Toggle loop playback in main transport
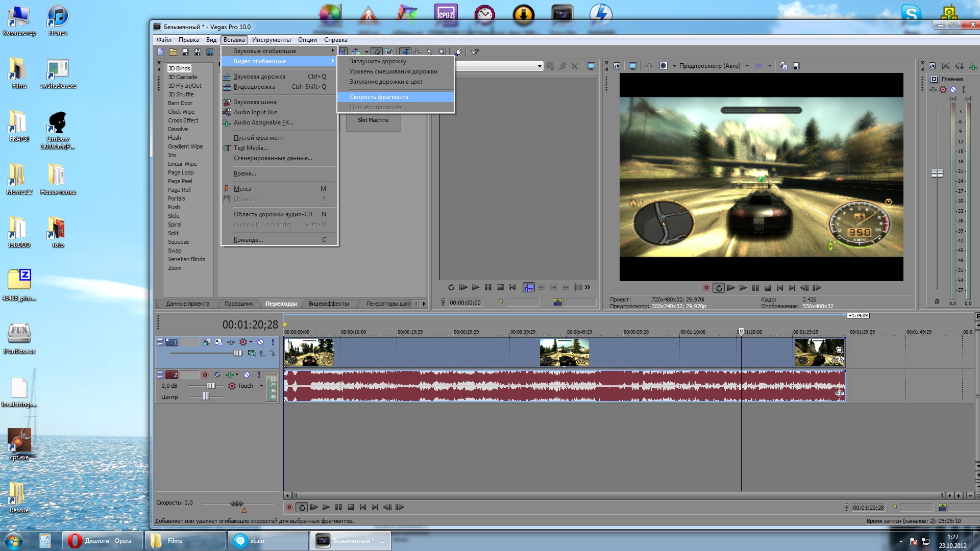 [x=302, y=508]
